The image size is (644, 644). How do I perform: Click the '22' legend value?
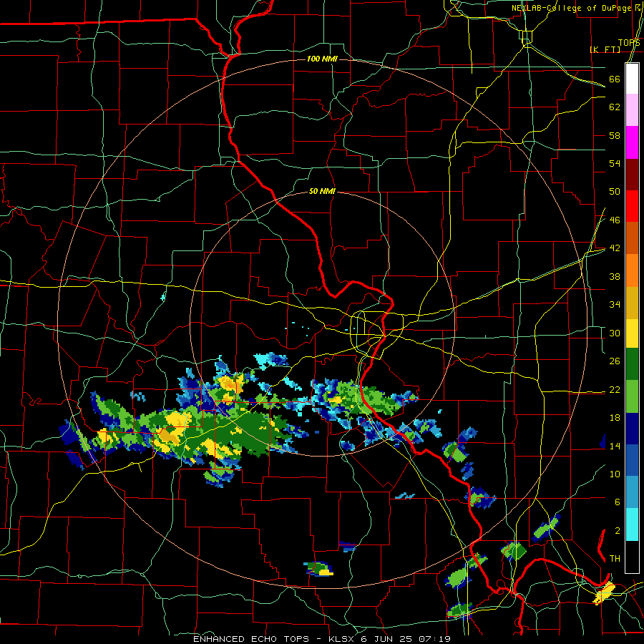[x=615, y=389]
